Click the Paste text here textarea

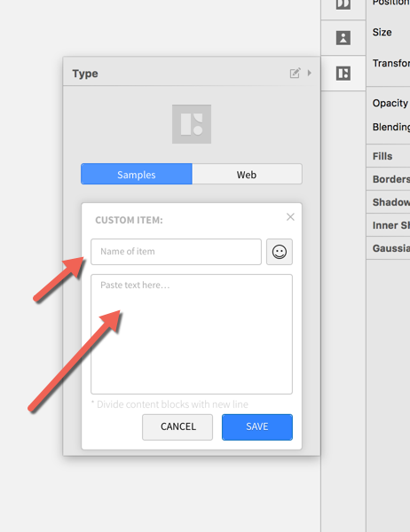pos(192,334)
